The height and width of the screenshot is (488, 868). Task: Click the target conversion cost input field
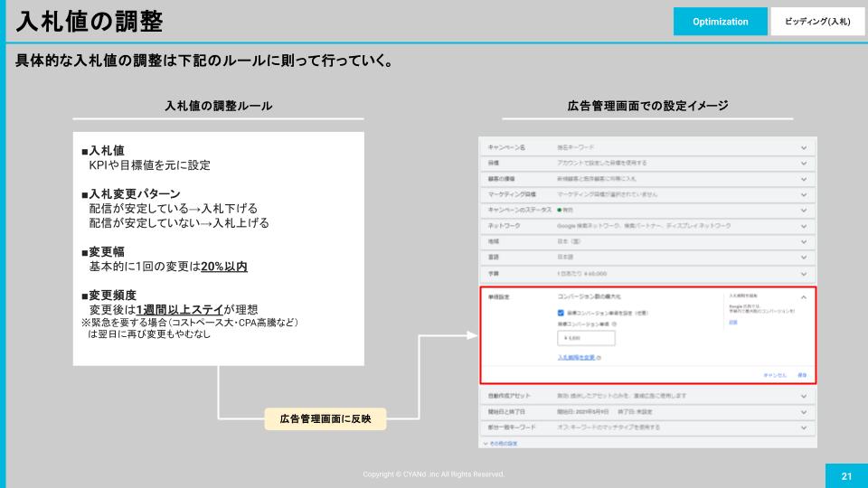point(586,338)
